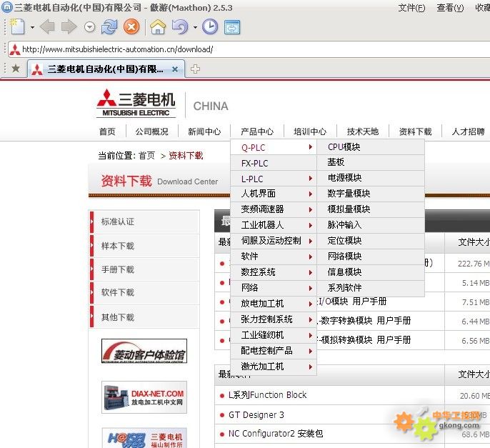Click the address bar URL field

point(250,49)
